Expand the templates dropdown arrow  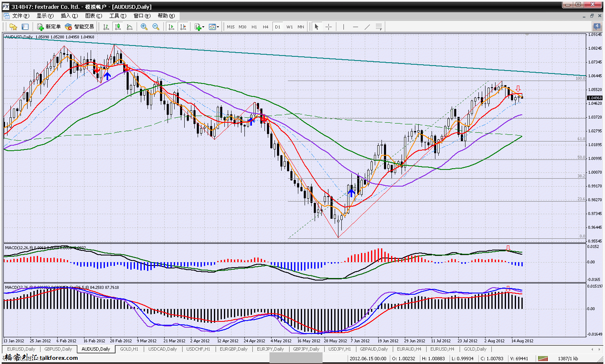218,27
